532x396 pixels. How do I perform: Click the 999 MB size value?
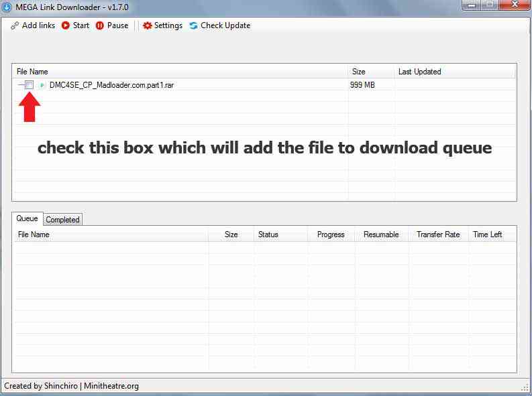[362, 85]
